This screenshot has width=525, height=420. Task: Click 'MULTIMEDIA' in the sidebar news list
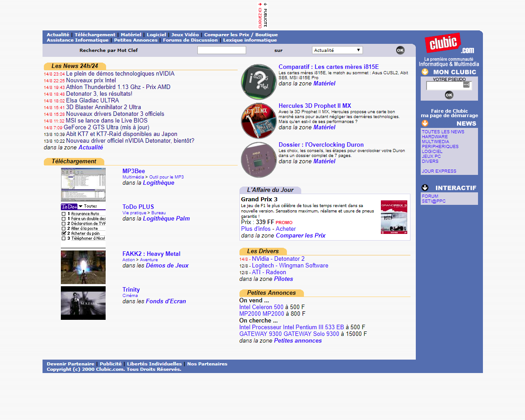pyautogui.click(x=435, y=141)
